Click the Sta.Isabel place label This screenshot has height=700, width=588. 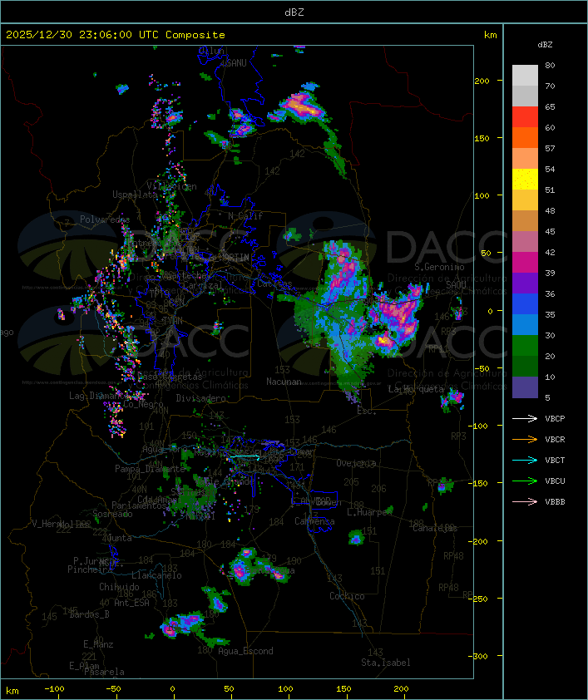(386, 663)
